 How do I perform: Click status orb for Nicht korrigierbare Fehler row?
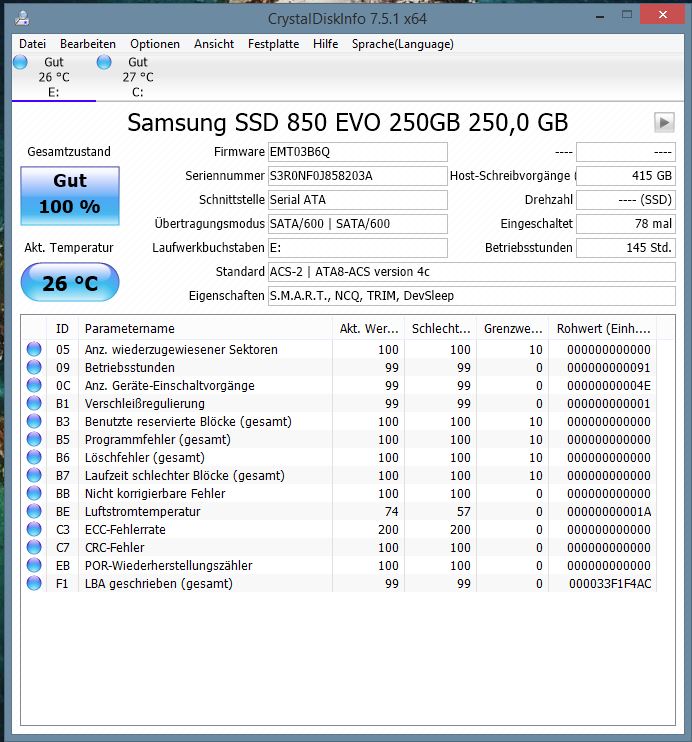(34, 493)
